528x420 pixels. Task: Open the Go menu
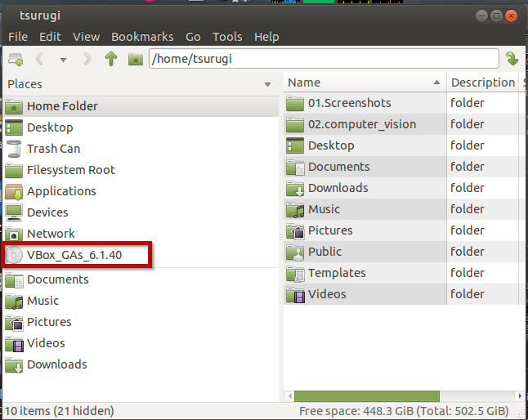(x=193, y=37)
